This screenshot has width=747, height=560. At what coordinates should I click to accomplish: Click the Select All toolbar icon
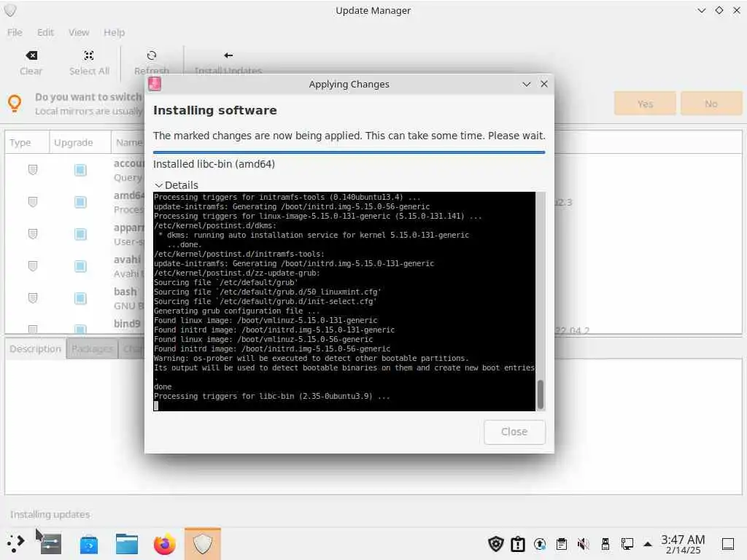click(x=88, y=55)
